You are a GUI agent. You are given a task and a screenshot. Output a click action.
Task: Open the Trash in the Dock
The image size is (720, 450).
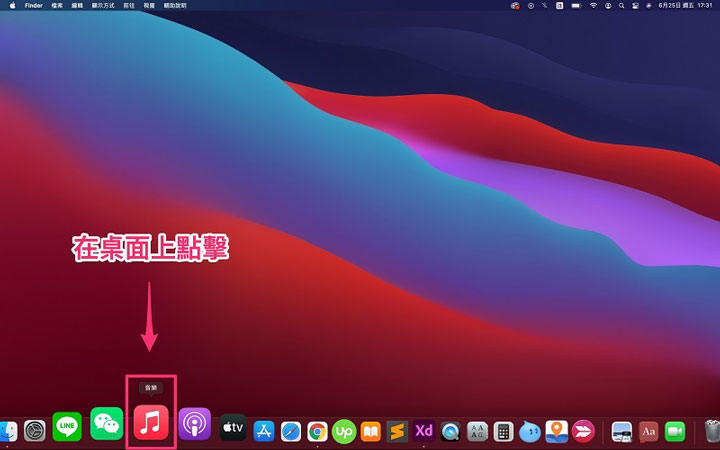tap(712, 431)
